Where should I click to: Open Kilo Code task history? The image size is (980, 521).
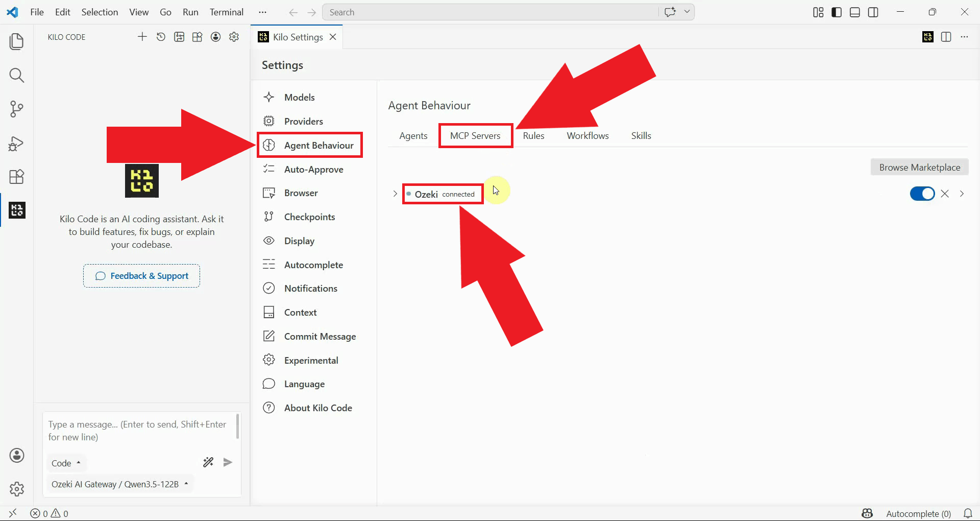[x=161, y=37]
